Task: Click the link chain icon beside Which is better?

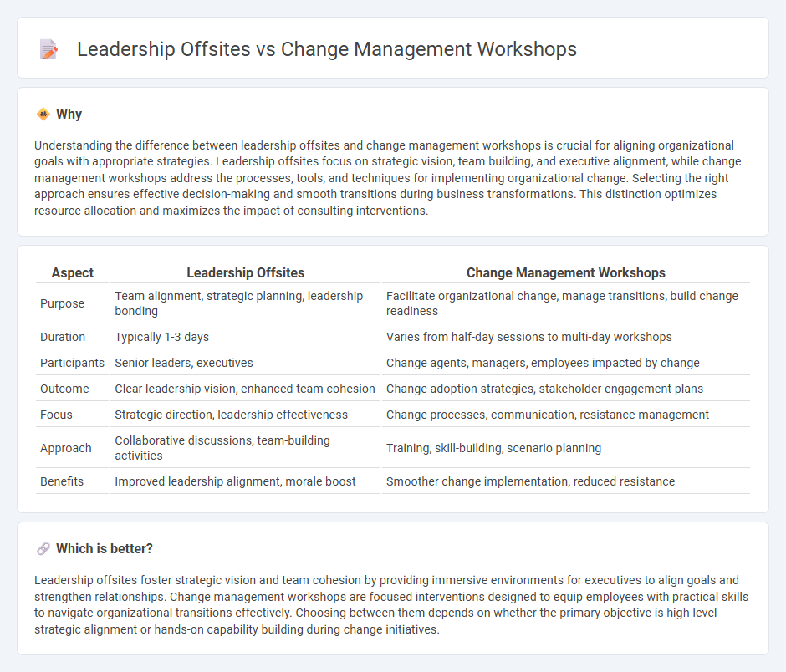Action: (x=43, y=549)
